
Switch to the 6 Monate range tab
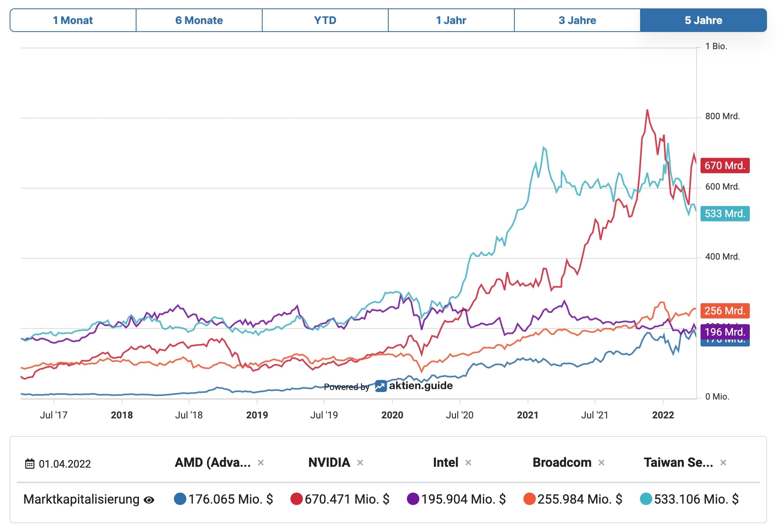[x=199, y=20]
